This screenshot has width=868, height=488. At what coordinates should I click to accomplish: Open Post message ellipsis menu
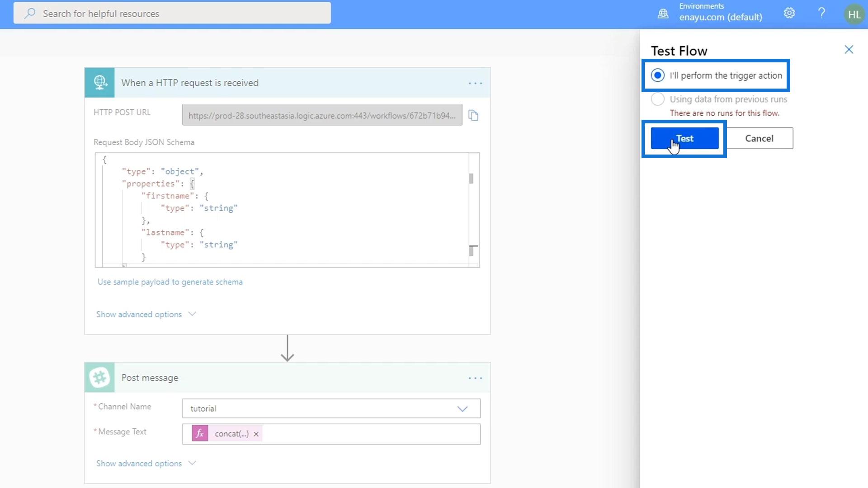(475, 378)
